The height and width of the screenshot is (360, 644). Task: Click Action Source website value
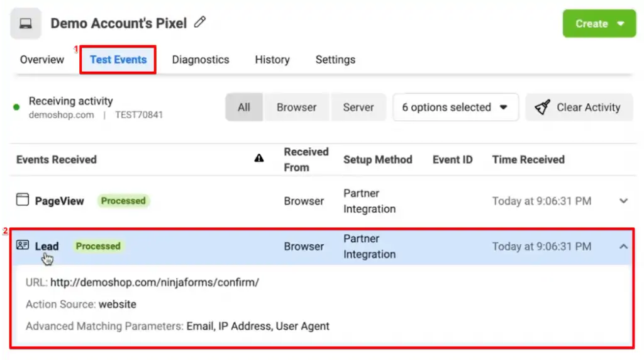118,304
